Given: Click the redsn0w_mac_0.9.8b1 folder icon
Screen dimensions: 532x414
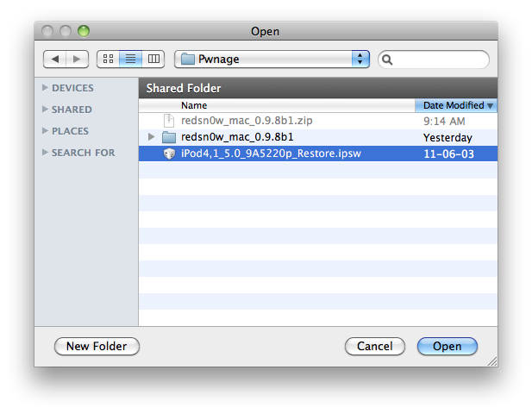Looking at the screenshot, I should tap(169, 138).
